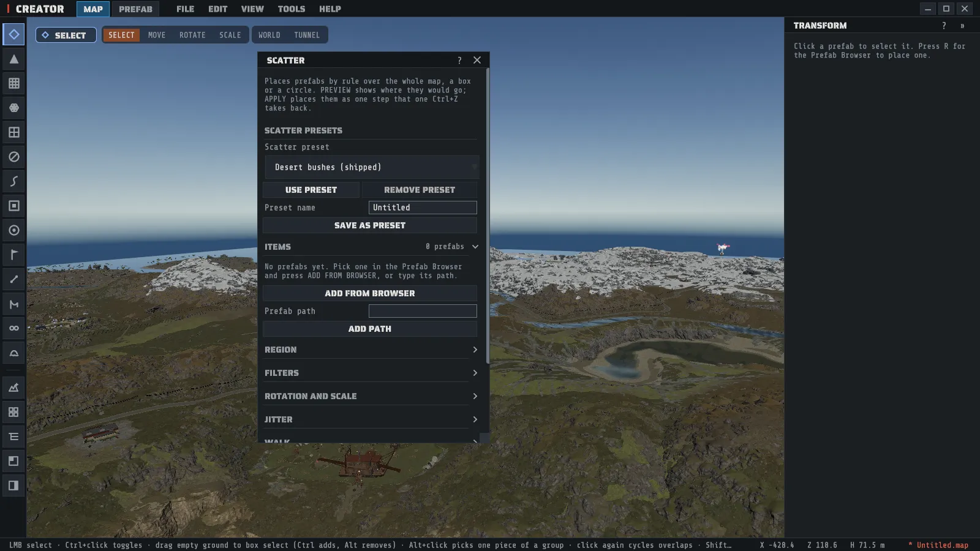The width and height of the screenshot is (980, 551).
Task: Choose the dome arc tool icon
Action: 13,353
